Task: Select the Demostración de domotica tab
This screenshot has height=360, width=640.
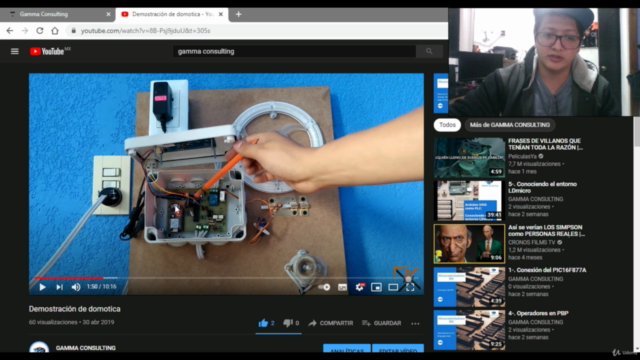Action: click(x=171, y=14)
